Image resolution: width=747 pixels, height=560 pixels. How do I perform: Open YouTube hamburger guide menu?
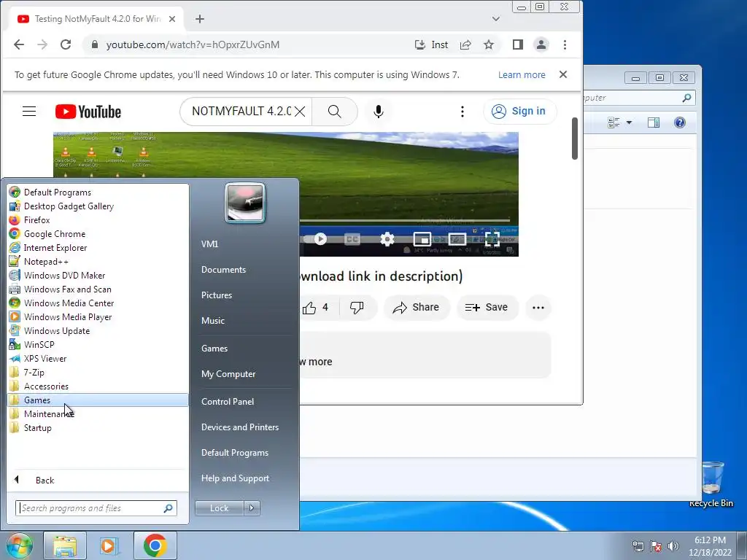point(29,112)
